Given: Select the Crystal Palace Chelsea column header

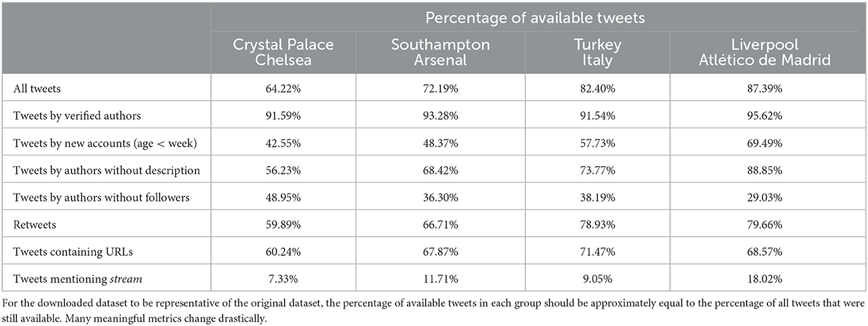Looking at the screenshot, I should 283,52.
